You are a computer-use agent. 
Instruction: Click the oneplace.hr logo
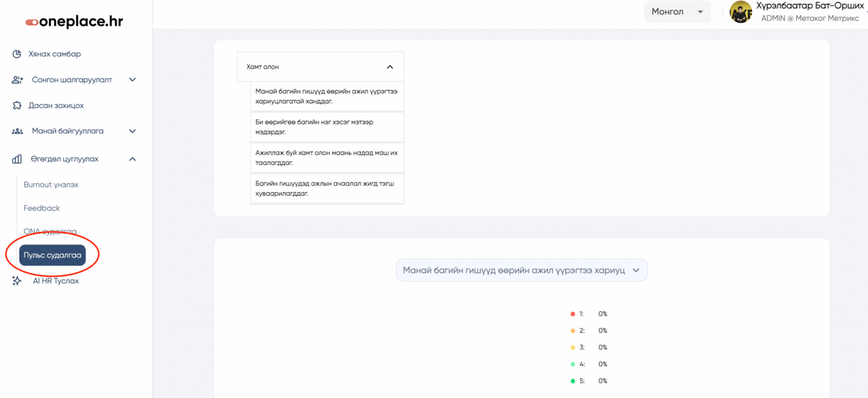[x=74, y=21]
